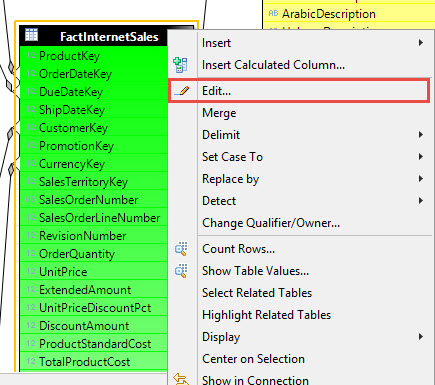Click the numeric icon next to TotalProductCost
The image size is (435, 385).
tap(31, 361)
